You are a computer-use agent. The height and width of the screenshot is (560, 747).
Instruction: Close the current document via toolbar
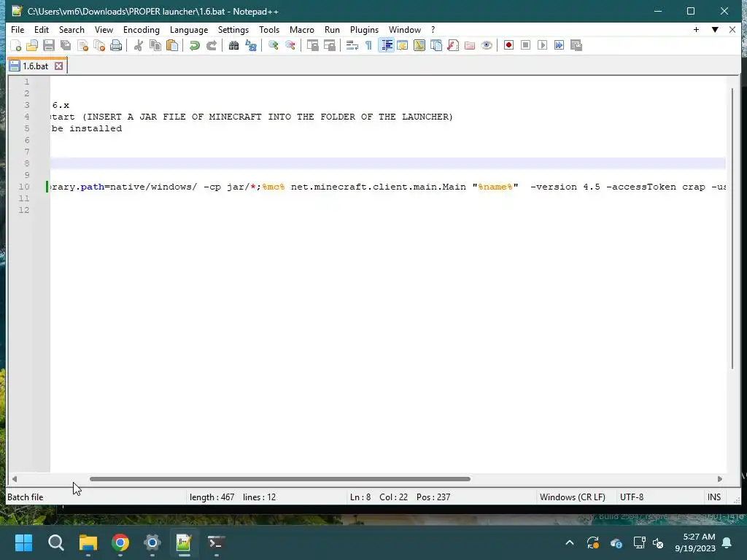[x=83, y=45]
